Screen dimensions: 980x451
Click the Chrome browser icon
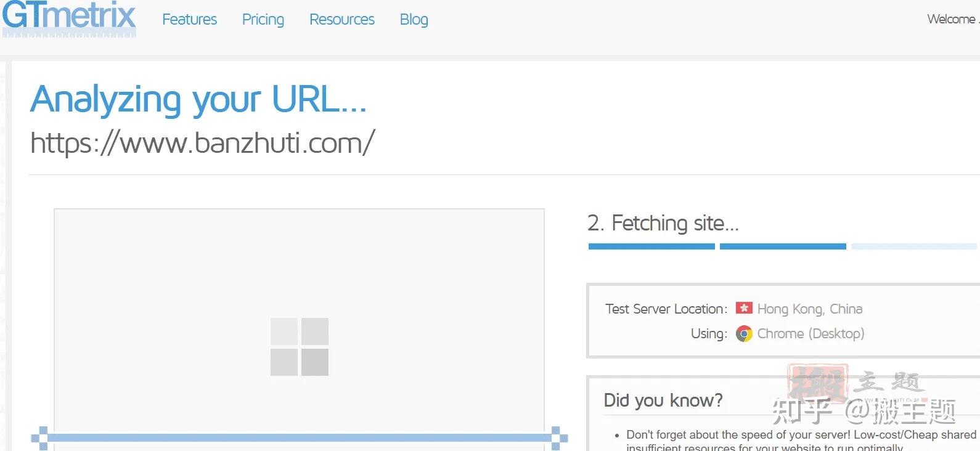click(744, 334)
